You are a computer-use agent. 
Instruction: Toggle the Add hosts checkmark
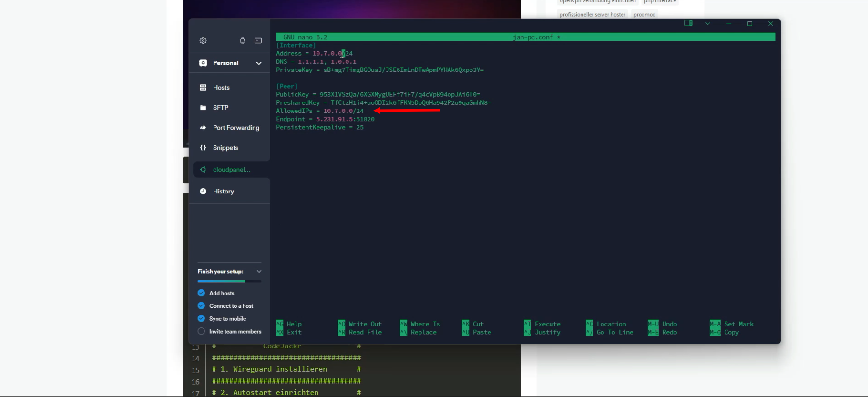201,293
